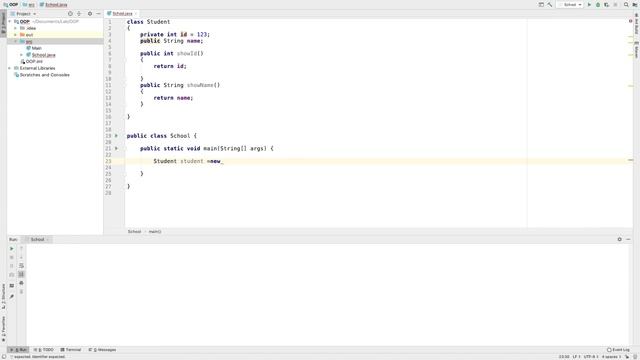
Task: Click the locate-file target icon in Project panel
Action: (70, 13)
